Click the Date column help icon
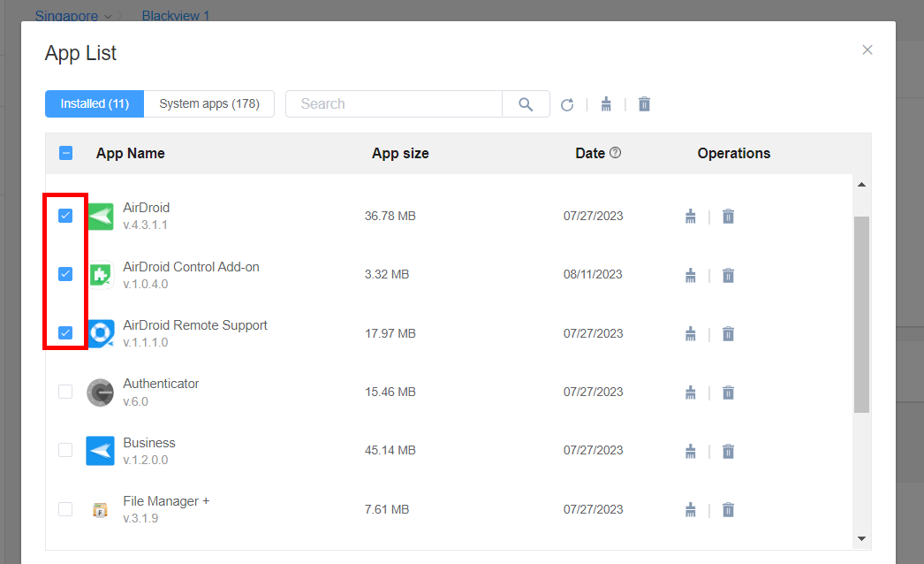Viewport: 924px width, 564px height. point(615,153)
